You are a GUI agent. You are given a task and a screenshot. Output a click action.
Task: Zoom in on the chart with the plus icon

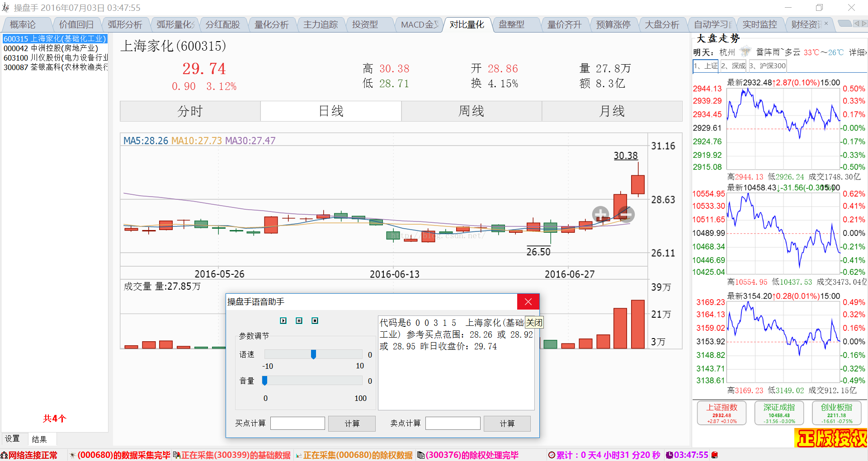tap(600, 214)
